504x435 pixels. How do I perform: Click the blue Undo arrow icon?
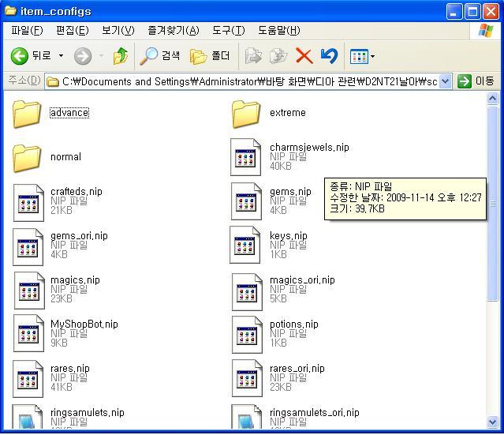(329, 56)
